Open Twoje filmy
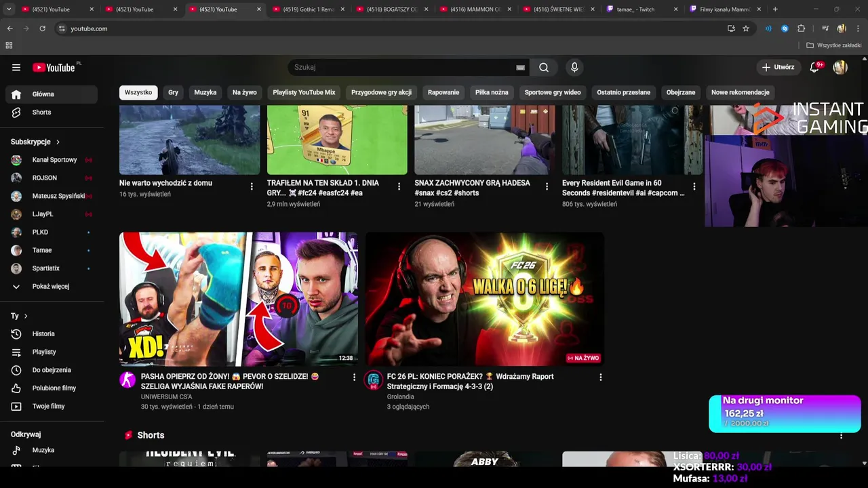The image size is (868, 488). point(52,406)
